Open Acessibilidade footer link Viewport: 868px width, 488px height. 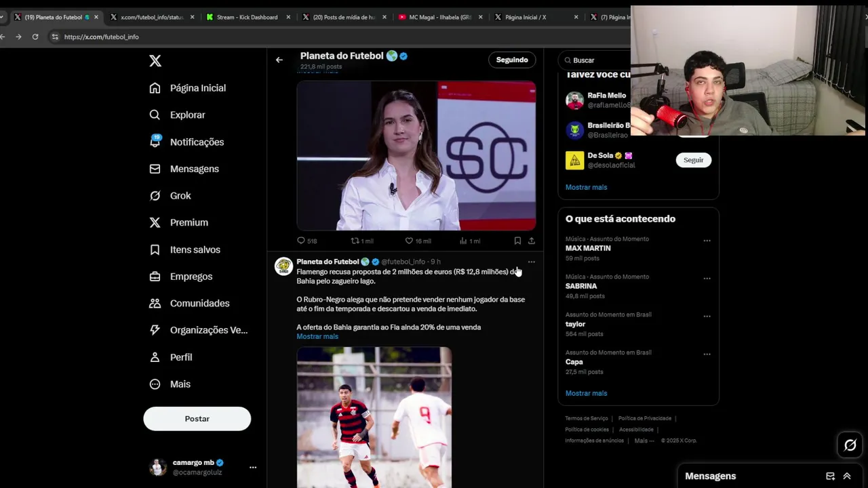tap(636, 430)
